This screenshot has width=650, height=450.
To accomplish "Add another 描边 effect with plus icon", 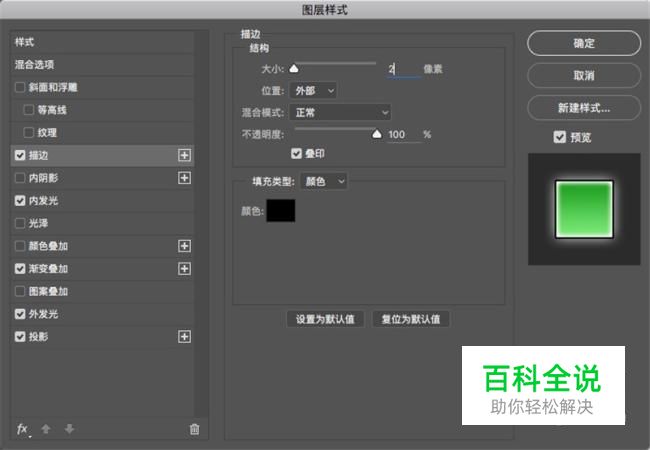I will (x=184, y=155).
